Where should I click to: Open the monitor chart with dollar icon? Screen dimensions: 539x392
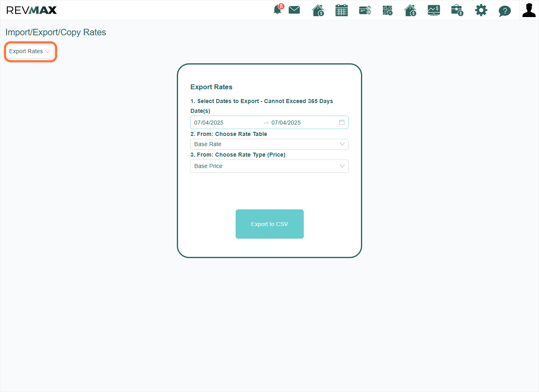tap(434, 10)
